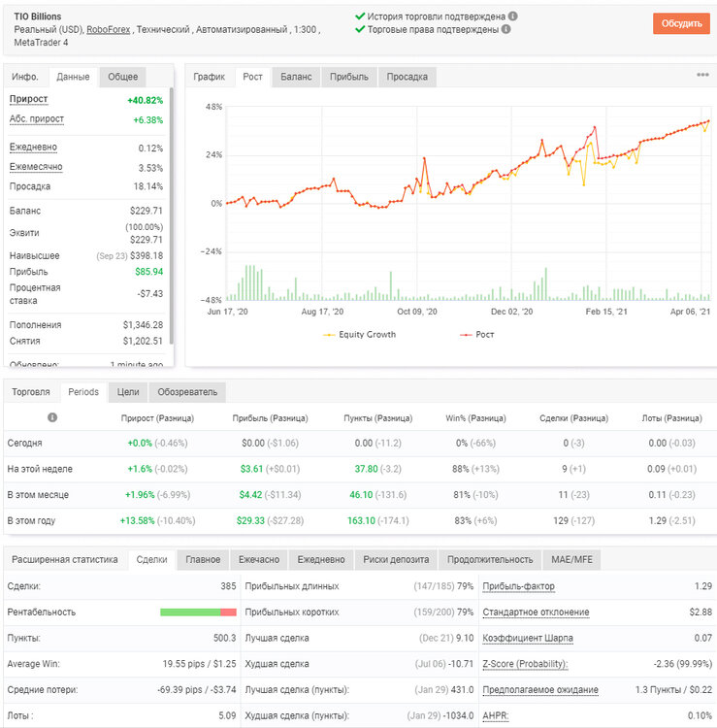Screen dimensions: 717x728
Task: Select the Periods tab
Action: coord(83,392)
